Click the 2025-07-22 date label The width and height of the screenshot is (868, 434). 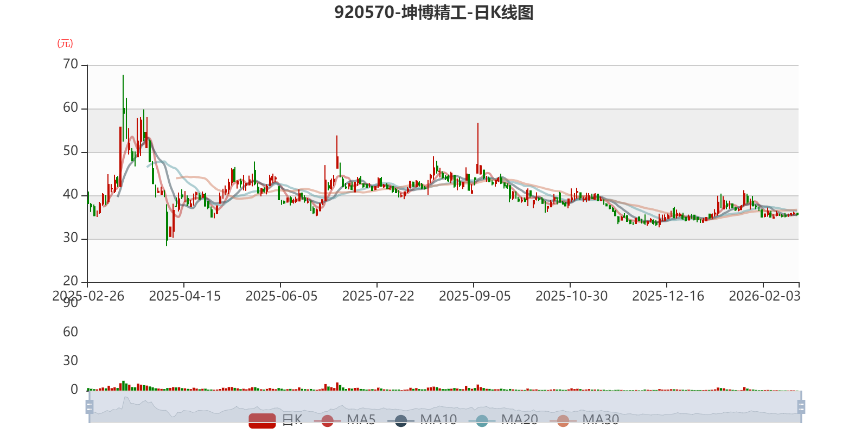[378, 296]
